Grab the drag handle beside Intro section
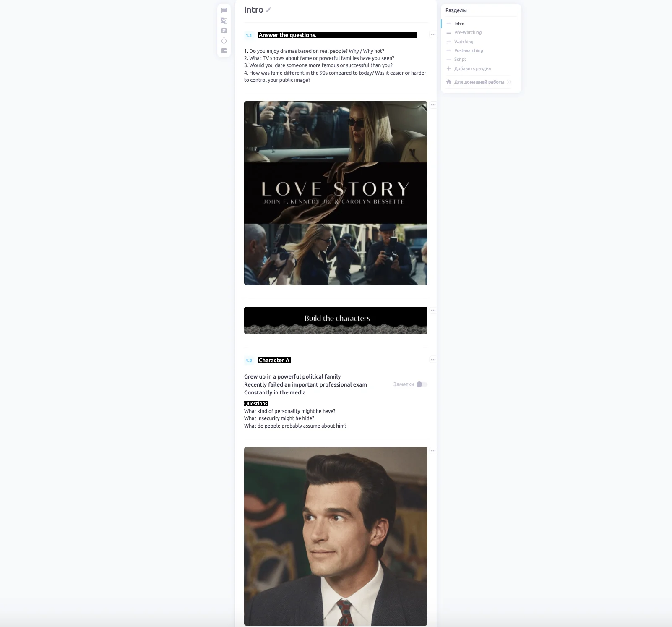Viewport: 672px width, 627px height. point(449,24)
